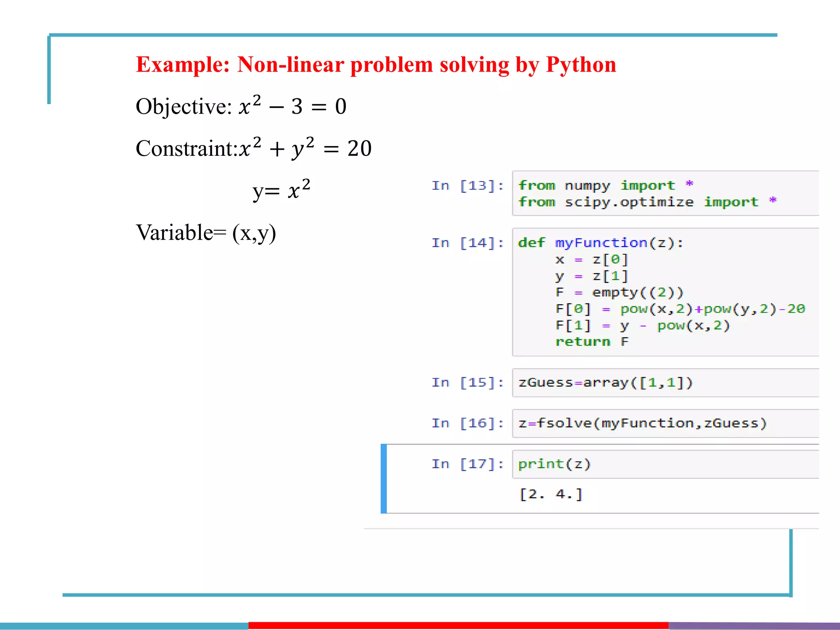The image size is (840, 630).
Task: Click the In [14]: prompt label
Action: [468, 243]
